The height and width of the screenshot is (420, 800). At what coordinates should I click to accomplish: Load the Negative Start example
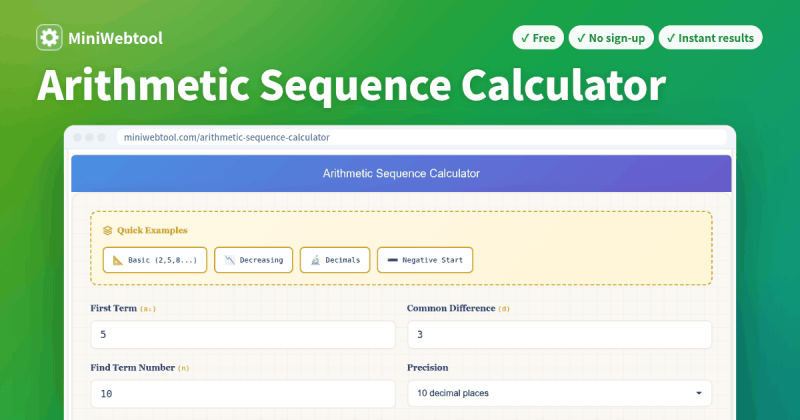424,260
